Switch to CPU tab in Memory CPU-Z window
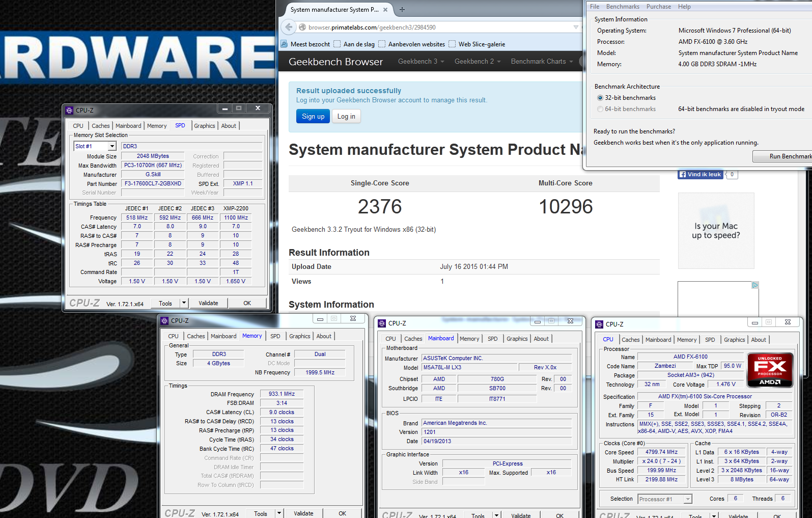Screen dimensions: 812x518 (174, 336)
